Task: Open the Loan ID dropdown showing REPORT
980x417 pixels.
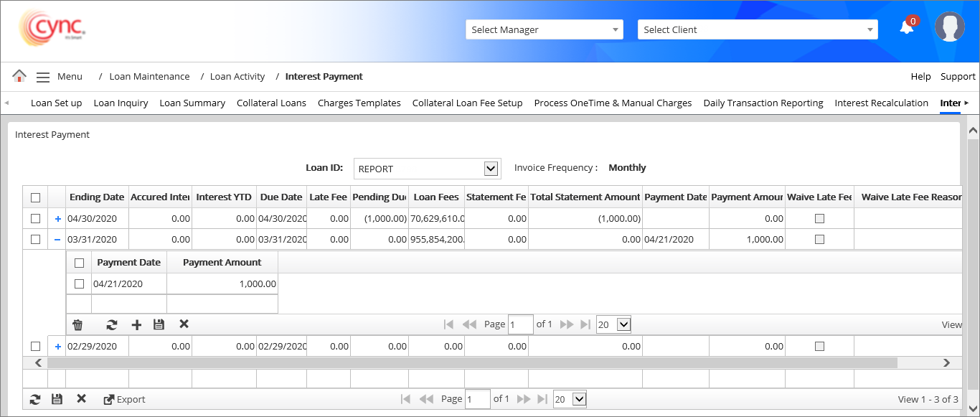Action: coord(427,169)
